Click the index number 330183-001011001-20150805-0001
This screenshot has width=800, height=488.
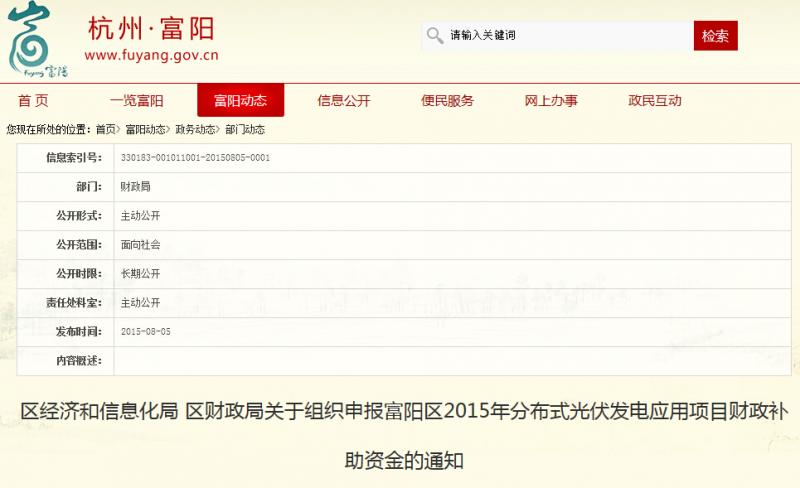point(195,158)
